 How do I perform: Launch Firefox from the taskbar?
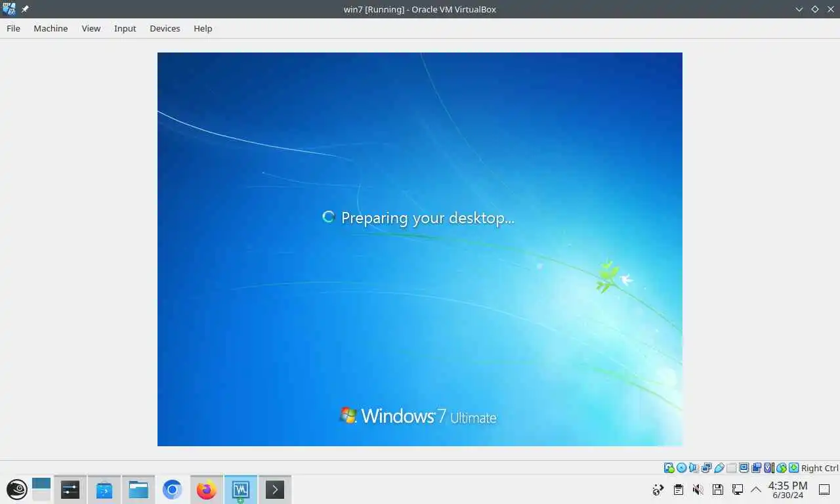pos(207,490)
